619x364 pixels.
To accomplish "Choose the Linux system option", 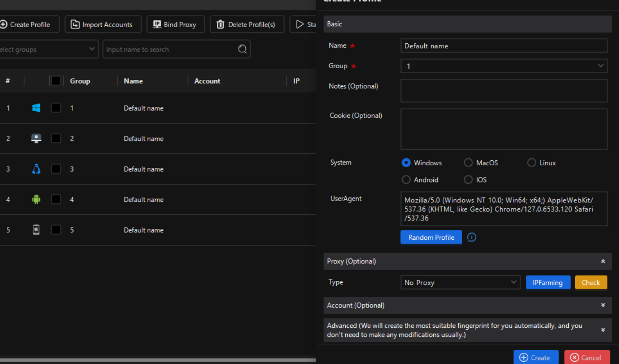I will 532,163.
